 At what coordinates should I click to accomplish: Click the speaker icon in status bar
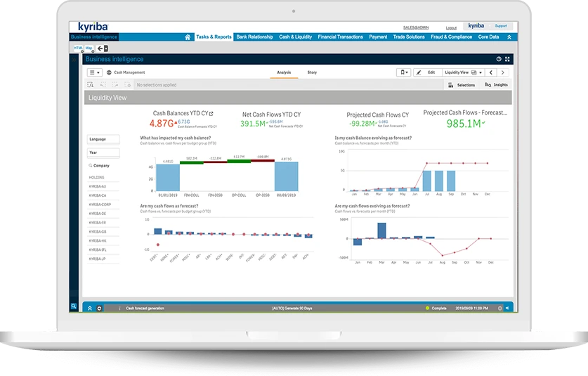click(x=507, y=308)
